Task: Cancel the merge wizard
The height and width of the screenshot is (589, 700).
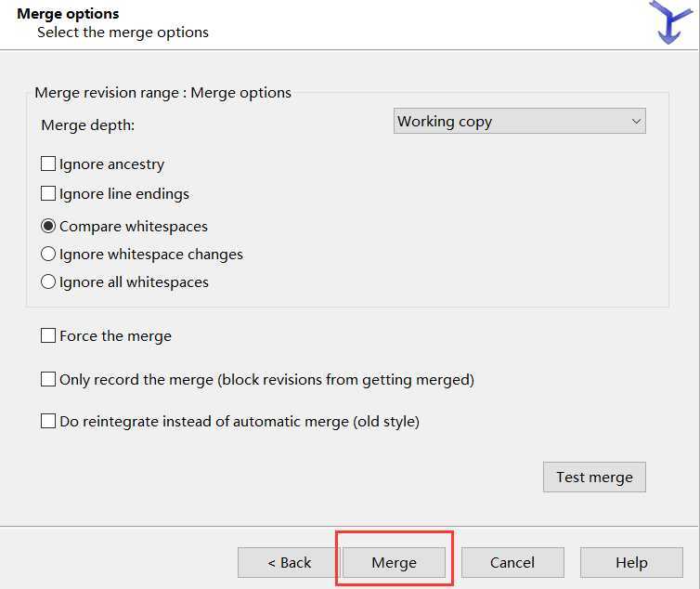Action: 512,562
